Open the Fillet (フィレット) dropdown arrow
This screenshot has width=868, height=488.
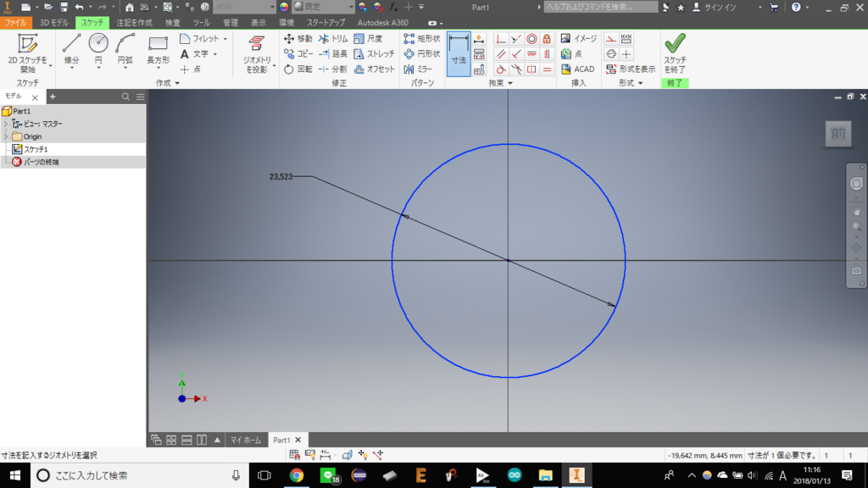click(x=225, y=39)
